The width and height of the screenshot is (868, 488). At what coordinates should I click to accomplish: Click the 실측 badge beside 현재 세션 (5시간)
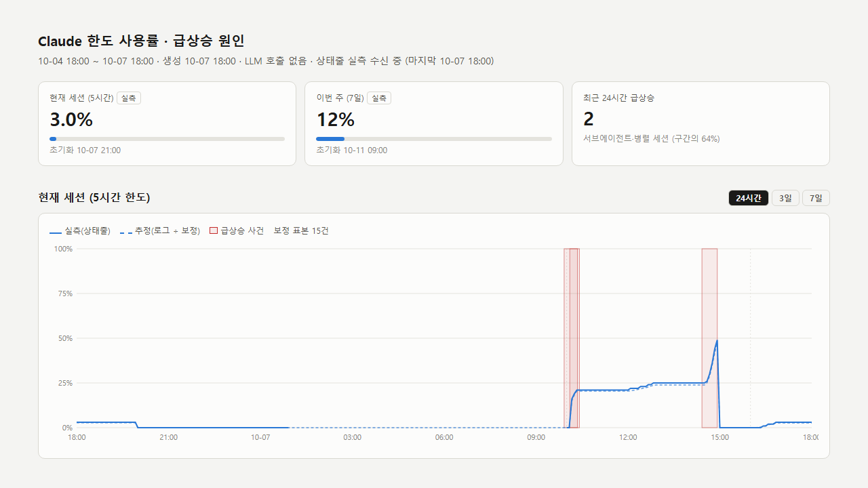coord(129,98)
